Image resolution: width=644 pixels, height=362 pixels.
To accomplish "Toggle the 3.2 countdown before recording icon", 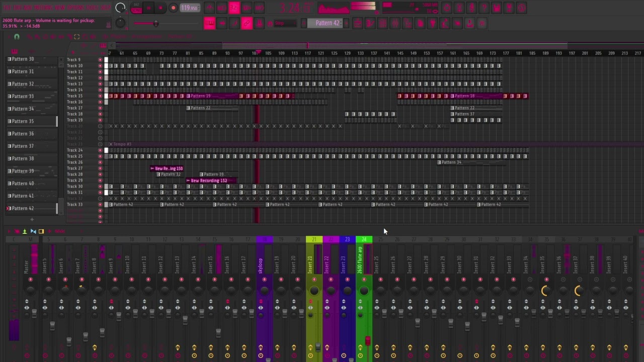I will point(234,8).
